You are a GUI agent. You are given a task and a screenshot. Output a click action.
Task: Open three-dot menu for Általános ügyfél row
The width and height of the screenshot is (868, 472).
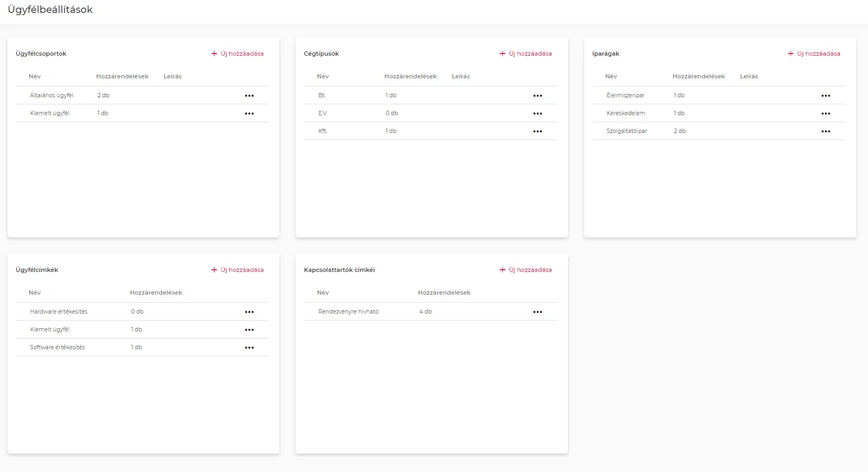tap(249, 96)
